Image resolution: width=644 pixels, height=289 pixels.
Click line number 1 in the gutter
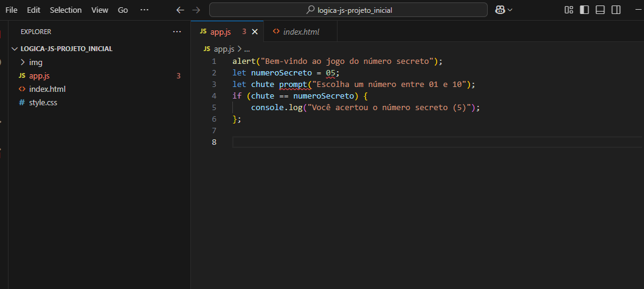pyautogui.click(x=214, y=61)
